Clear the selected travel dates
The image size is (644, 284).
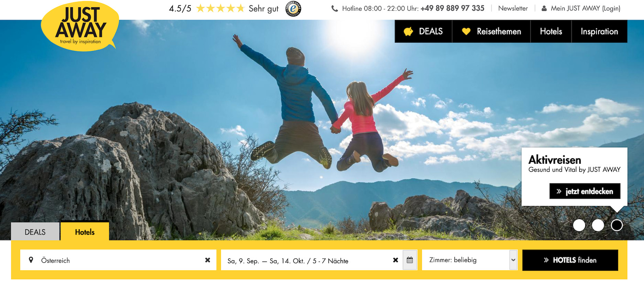pyautogui.click(x=396, y=260)
